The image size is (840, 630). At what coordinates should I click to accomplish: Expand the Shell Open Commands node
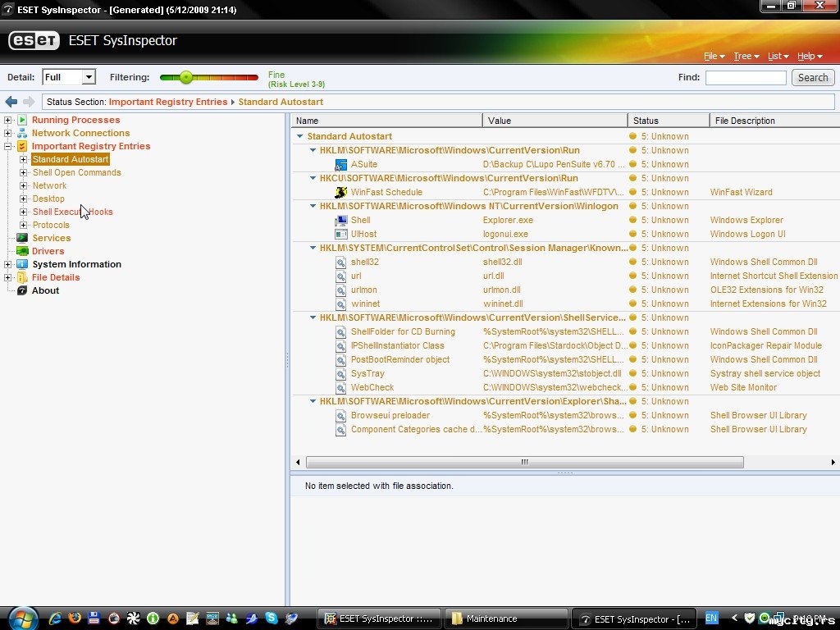(24, 173)
